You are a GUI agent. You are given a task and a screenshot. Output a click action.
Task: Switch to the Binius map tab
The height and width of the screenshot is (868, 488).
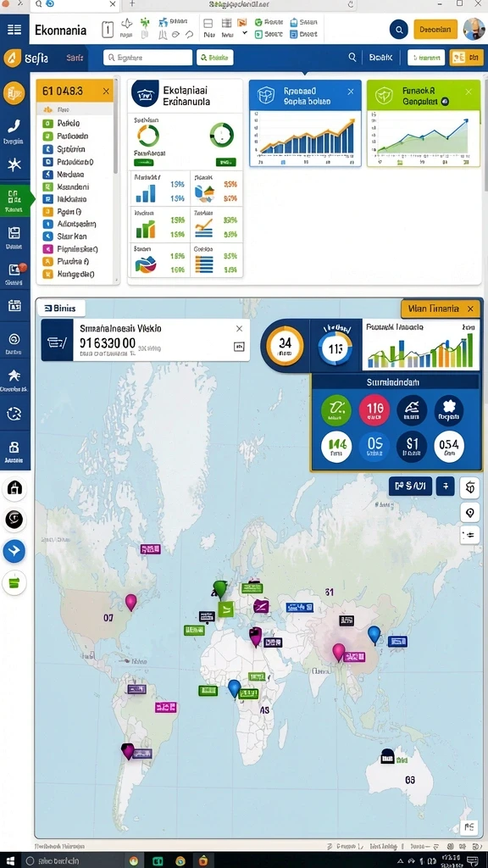(60, 309)
